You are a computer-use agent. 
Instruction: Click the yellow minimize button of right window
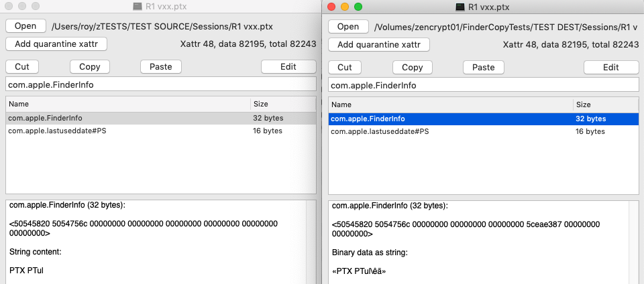point(345,7)
